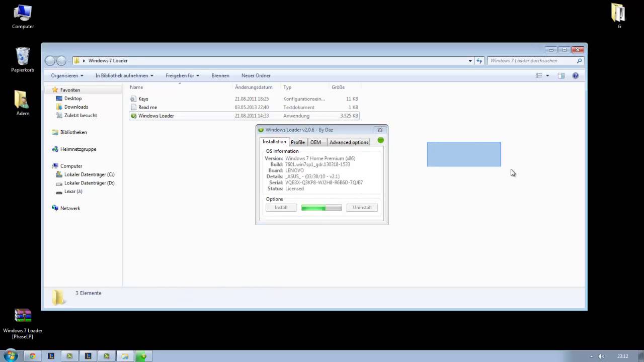Expand the breadcrumb arrow before Windows 7 Loader
Image resolution: width=644 pixels, height=362 pixels.
84,61
